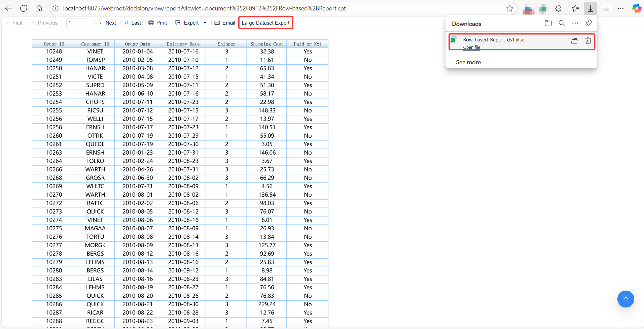Select the Shipping Cost column header

(267, 44)
